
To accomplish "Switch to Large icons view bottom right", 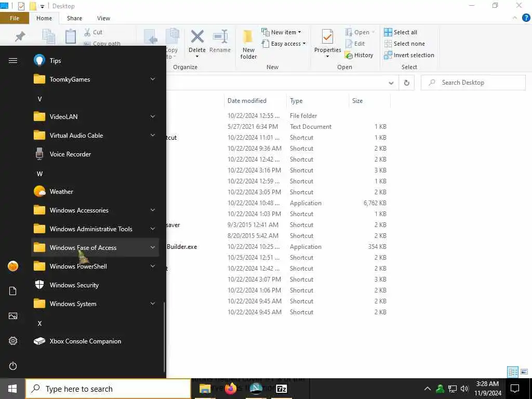I will 524,372.
